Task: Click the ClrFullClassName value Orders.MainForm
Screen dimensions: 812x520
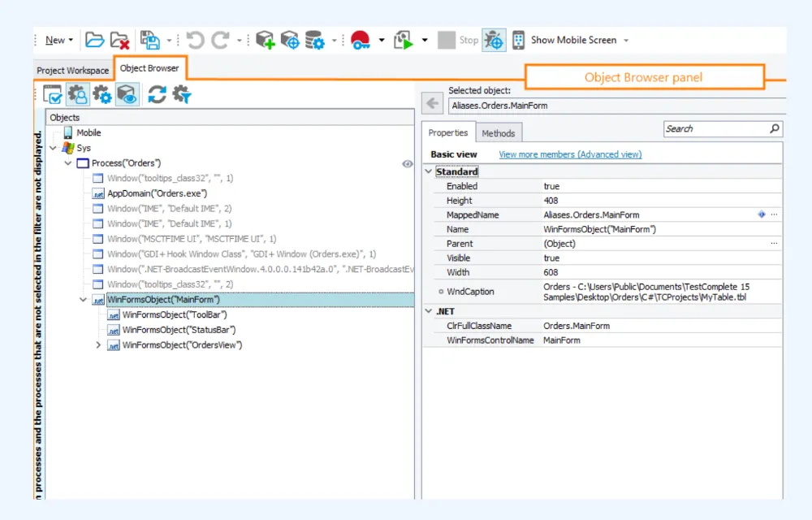Action: click(577, 326)
